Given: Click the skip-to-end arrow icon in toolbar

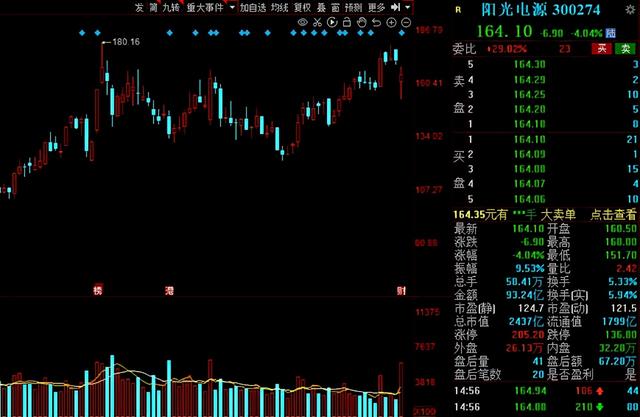Looking at the screenshot, I should tap(395, 7).
